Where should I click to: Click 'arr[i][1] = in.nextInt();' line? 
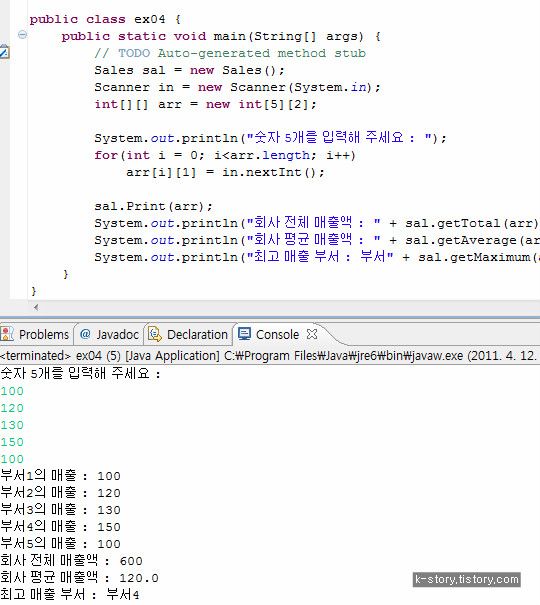225,172
